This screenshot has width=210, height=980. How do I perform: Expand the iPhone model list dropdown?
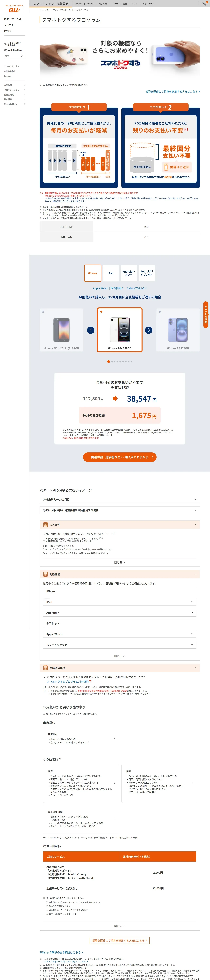pyautogui.click(x=120, y=591)
